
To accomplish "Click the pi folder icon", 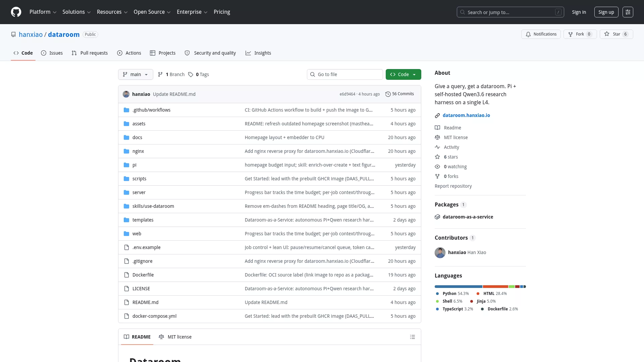I will tap(126, 165).
